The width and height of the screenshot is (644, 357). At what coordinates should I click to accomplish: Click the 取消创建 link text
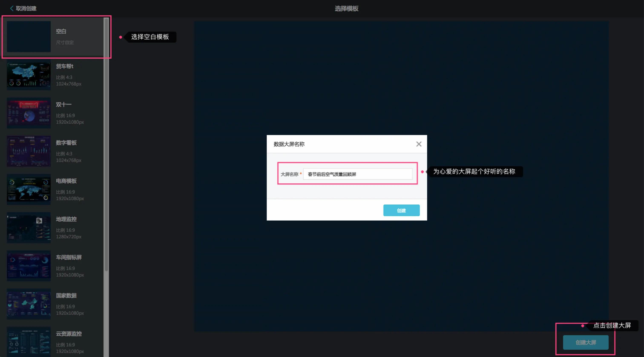pyautogui.click(x=26, y=8)
